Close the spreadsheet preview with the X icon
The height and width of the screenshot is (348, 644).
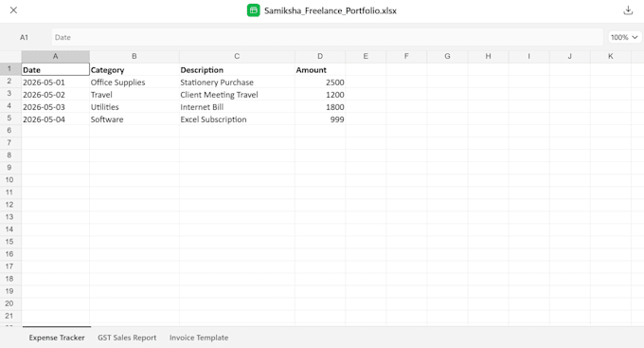coord(13,10)
